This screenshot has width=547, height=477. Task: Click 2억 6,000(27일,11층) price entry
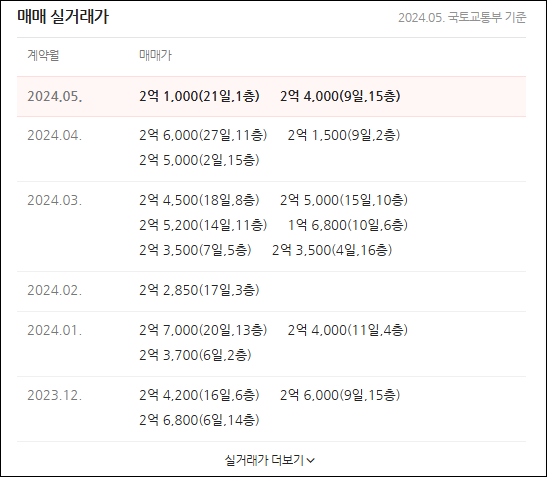[x=203, y=135]
